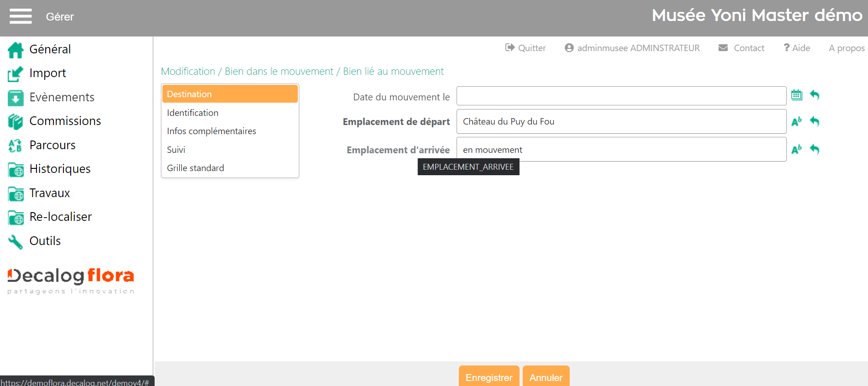This screenshot has width=868, height=386.
Task: Undo changes to Emplacement de départ
Action: [x=815, y=121]
